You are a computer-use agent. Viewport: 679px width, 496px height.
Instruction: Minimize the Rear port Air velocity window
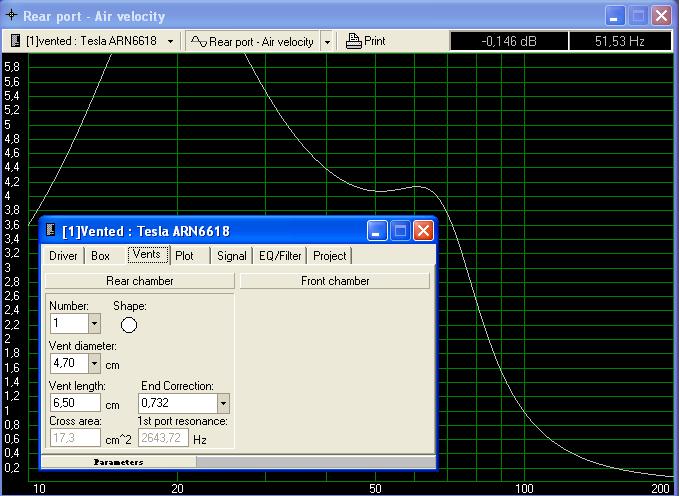615,16
